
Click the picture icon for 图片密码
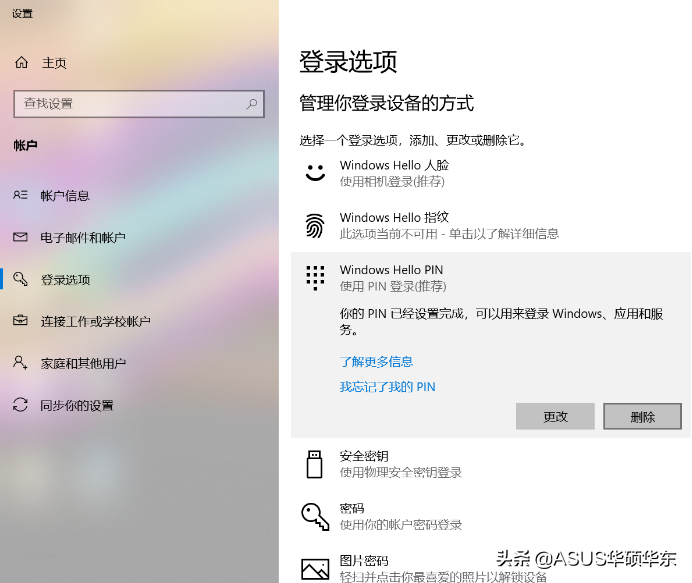pyautogui.click(x=315, y=569)
